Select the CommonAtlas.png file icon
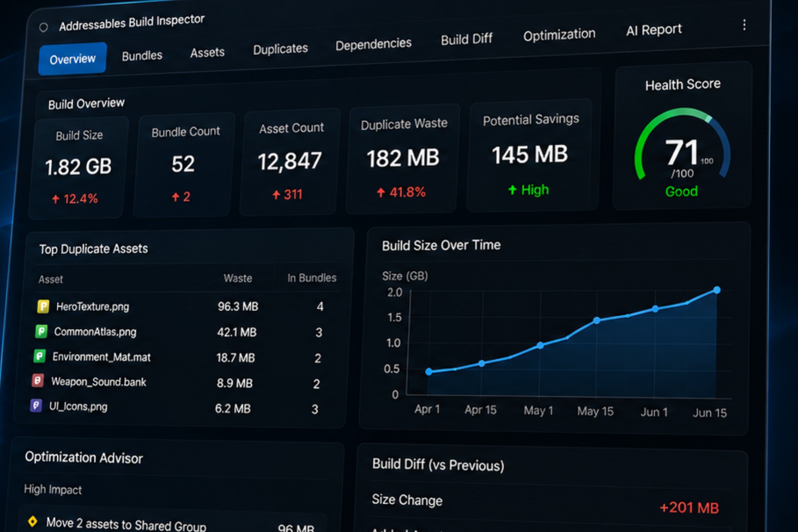The image size is (798, 532). pos(41,331)
